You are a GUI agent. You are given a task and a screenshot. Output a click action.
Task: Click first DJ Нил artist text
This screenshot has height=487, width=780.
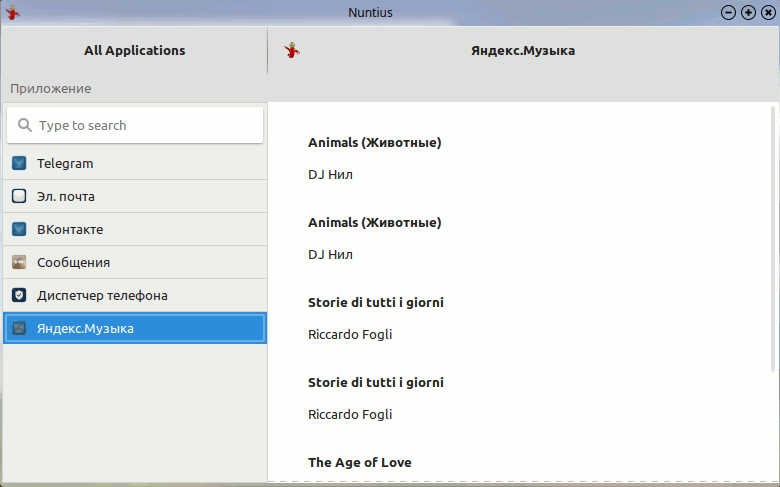(x=330, y=175)
